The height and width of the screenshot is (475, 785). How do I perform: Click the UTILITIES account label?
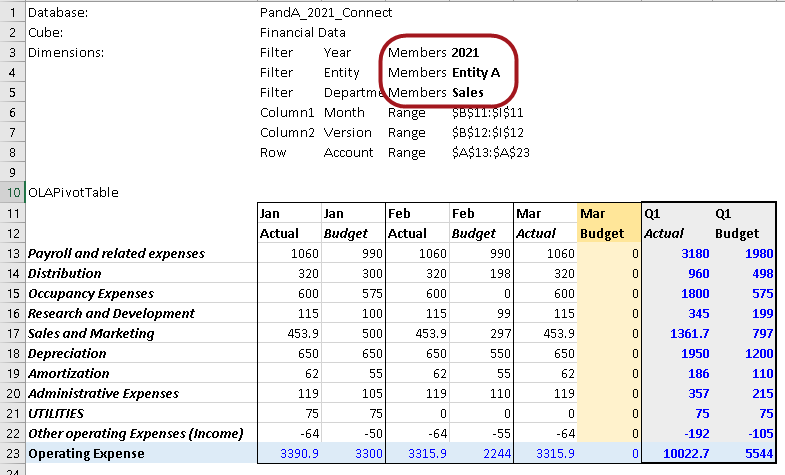pos(56,413)
